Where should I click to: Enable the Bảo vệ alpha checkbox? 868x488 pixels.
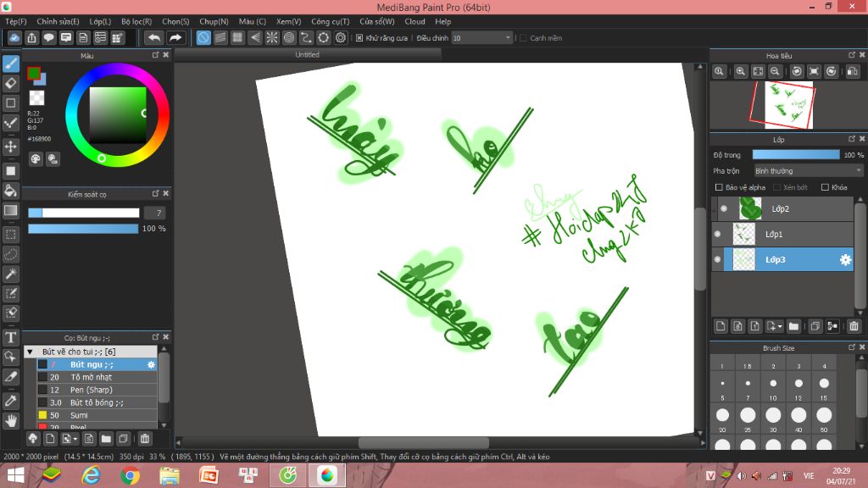pyautogui.click(x=719, y=187)
